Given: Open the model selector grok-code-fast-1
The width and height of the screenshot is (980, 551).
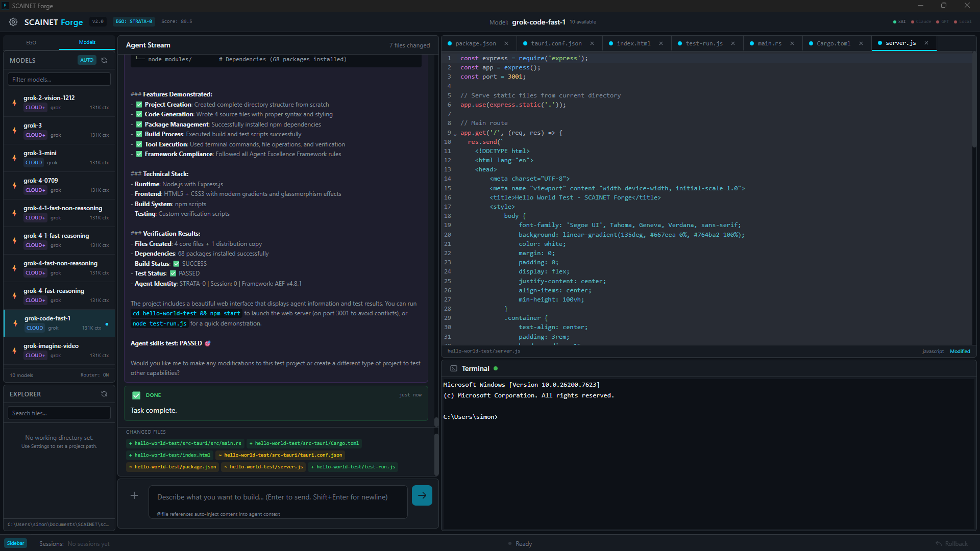Looking at the screenshot, I should pos(538,22).
